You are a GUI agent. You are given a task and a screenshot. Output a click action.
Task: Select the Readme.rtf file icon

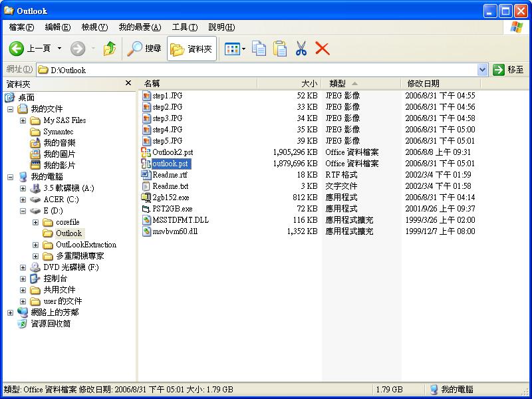[146, 175]
